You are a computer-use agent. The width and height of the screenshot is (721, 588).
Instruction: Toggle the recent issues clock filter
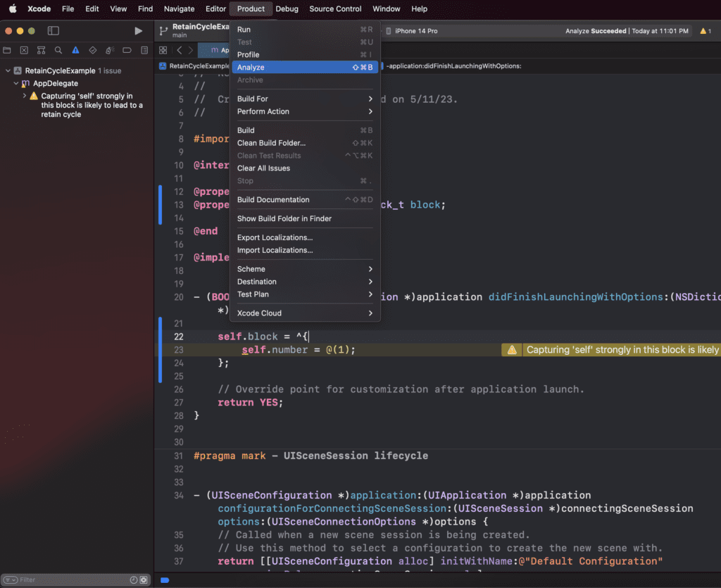pos(133,580)
